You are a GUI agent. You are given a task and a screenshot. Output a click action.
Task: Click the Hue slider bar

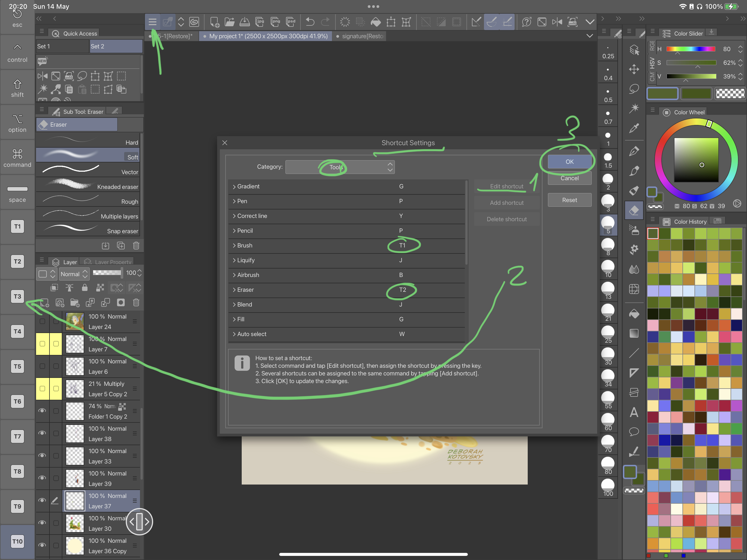(691, 49)
